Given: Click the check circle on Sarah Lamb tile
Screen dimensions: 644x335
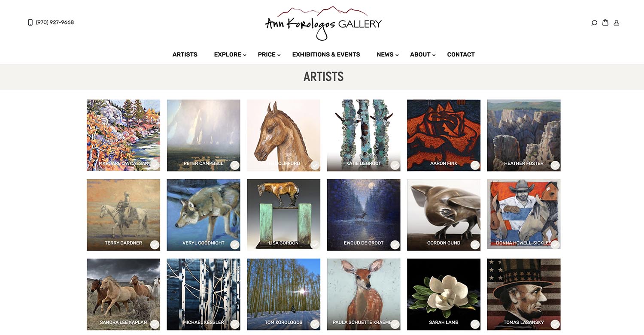Looking at the screenshot, I should 475,324.
